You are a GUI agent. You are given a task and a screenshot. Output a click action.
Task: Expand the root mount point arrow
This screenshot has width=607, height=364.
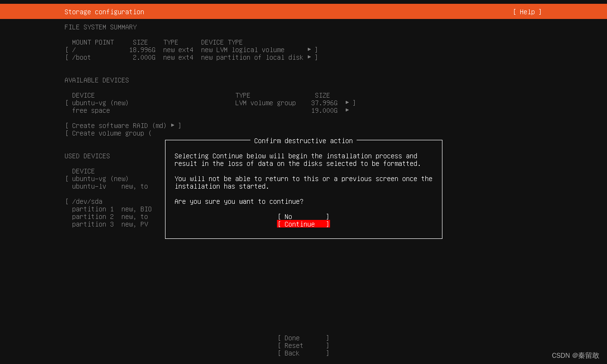click(309, 49)
